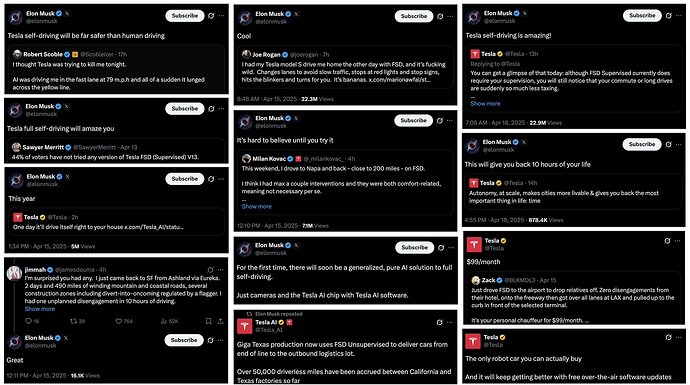The height and width of the screenshot is (385, 690).
Task: Expand 'Show more' in Tesla reply quote
Action: click(x=485, y=104)
